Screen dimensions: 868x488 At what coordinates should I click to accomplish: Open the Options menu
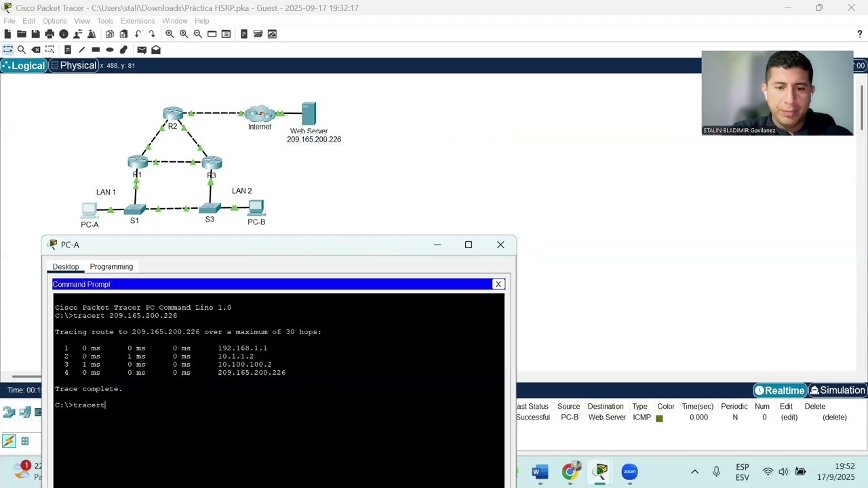click(54, 21)
